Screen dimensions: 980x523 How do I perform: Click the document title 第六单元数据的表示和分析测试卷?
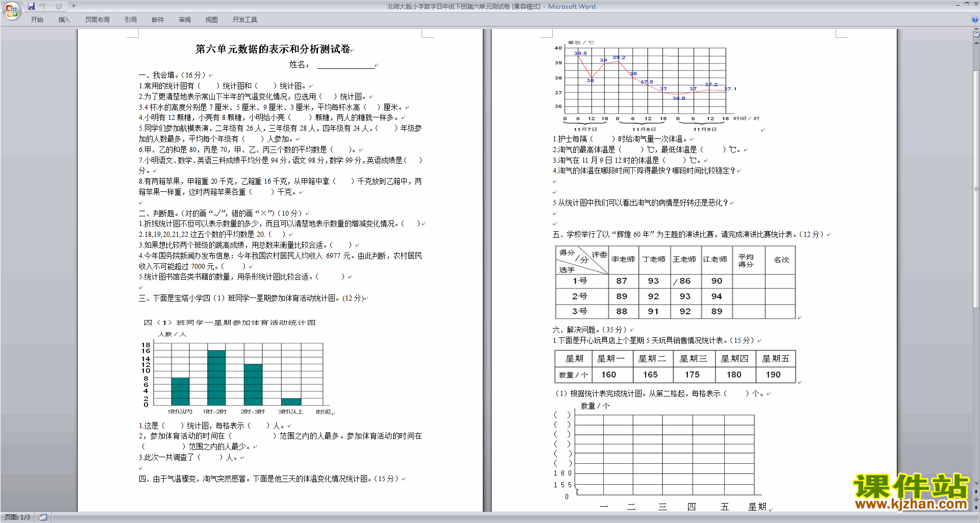(x=273, y=49)
